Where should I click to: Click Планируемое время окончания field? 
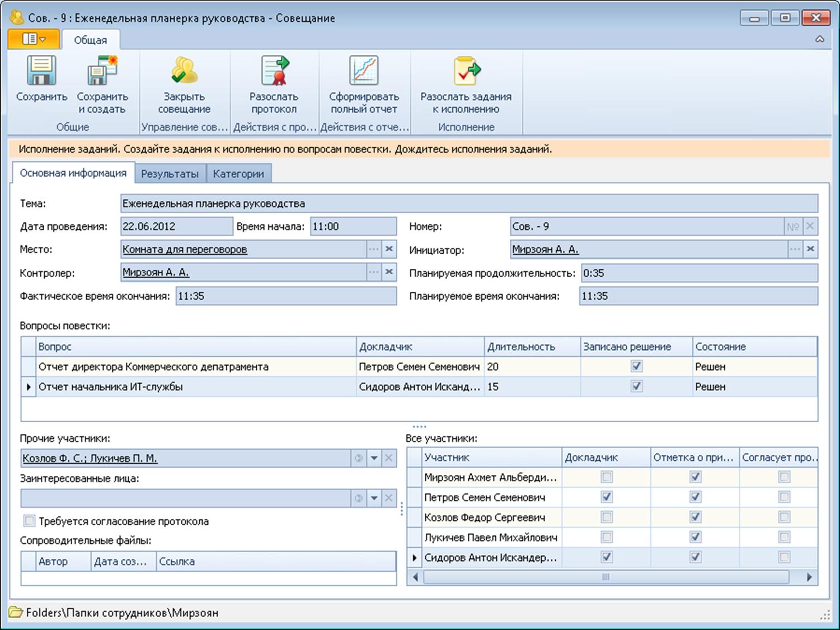(x=698, y=296)
